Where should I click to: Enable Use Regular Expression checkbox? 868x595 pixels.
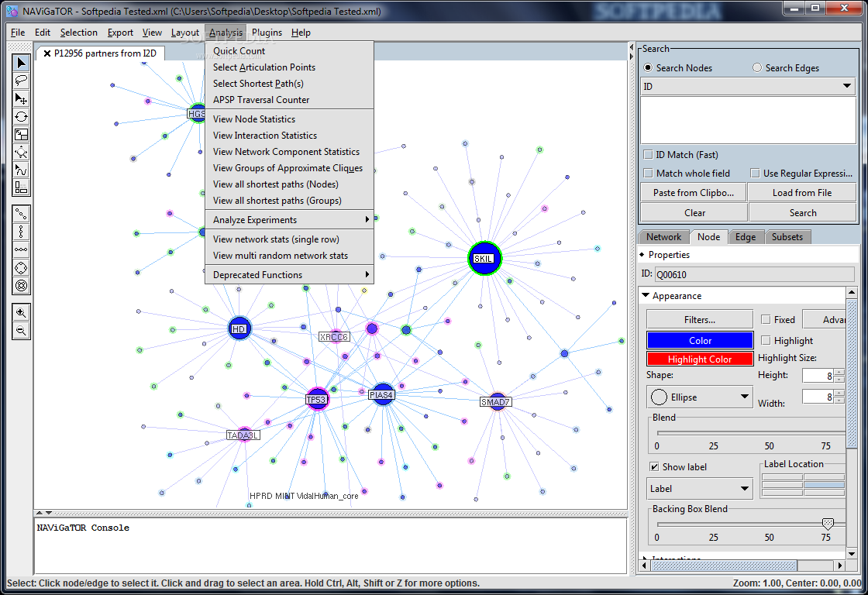755,174
